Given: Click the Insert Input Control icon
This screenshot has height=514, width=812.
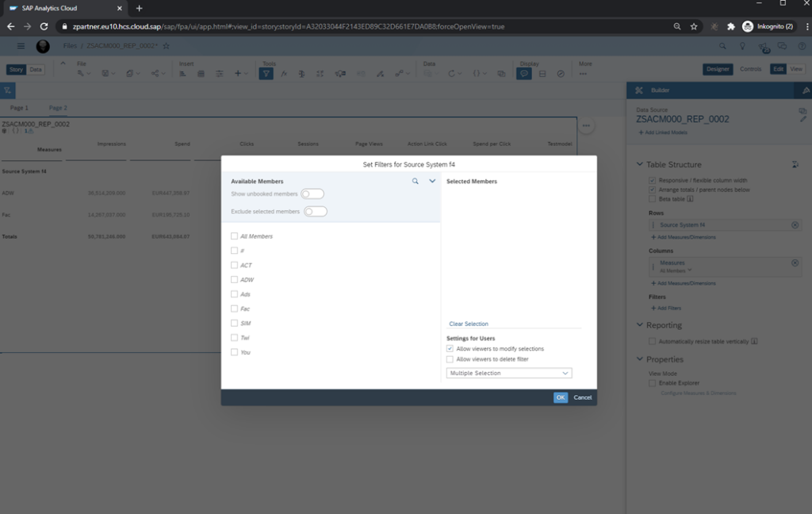Looking at the screenshot, I should tap(220, 74).
